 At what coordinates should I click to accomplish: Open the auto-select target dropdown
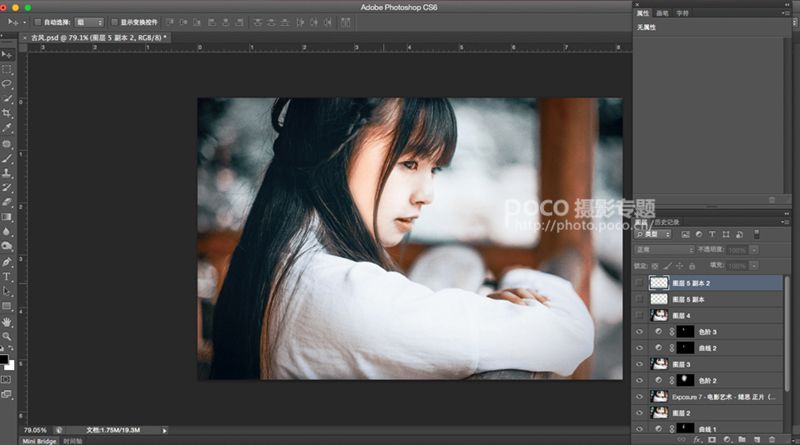89,22
